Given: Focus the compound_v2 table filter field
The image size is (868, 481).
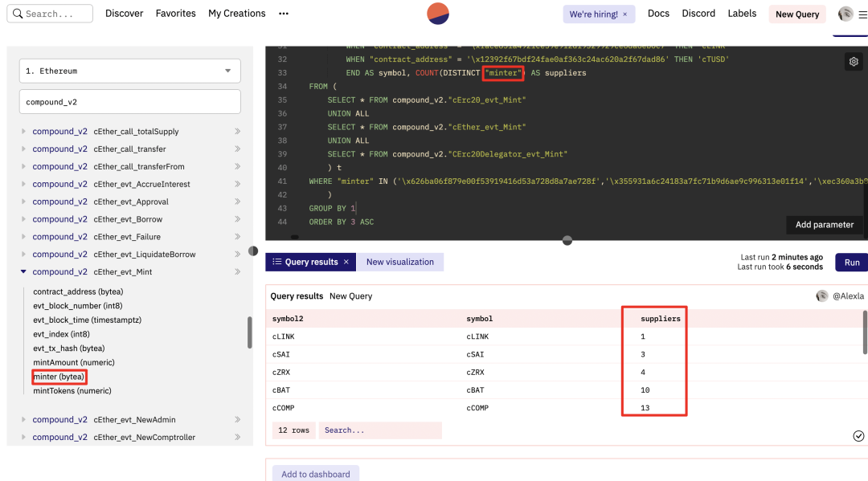Looking at the screenshot, I should 130,102.
